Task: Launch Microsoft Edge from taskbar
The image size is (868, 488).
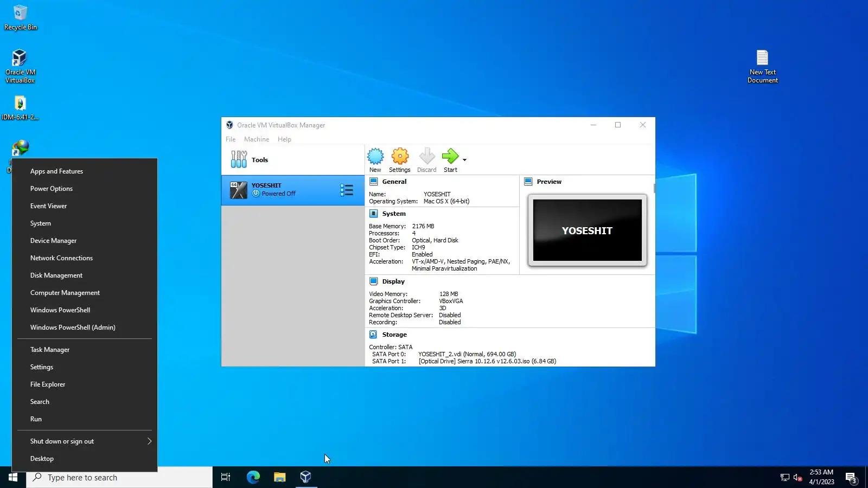Action: coord(253,477)
